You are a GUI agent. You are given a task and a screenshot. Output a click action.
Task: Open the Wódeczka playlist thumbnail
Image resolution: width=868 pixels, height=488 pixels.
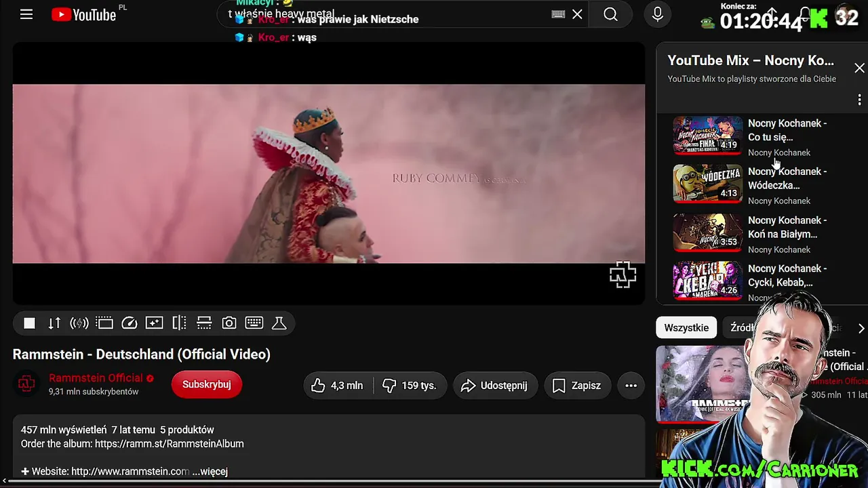coord(707,184)
